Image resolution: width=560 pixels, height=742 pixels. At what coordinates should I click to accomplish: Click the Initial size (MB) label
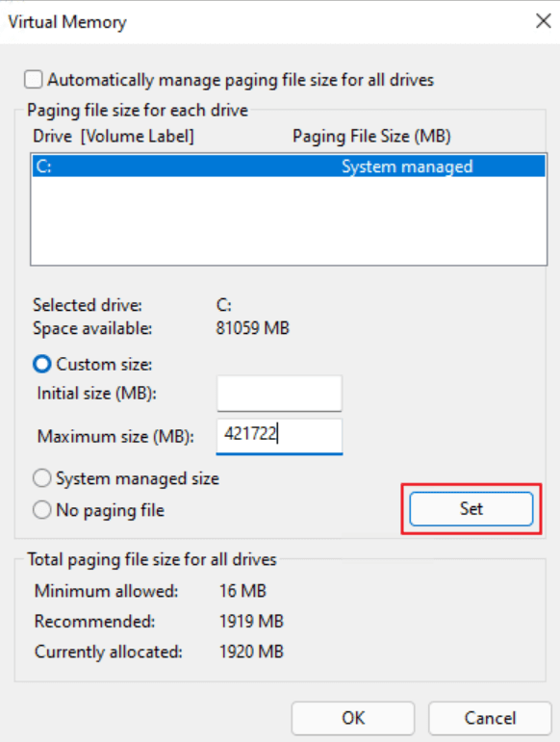pyautogui.click(x=96, y=394)
